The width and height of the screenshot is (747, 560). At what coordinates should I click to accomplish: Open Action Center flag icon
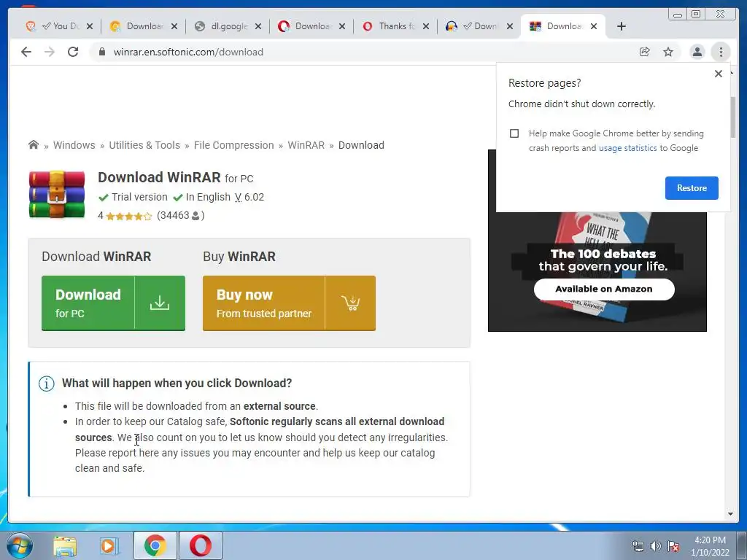point(673,546)
